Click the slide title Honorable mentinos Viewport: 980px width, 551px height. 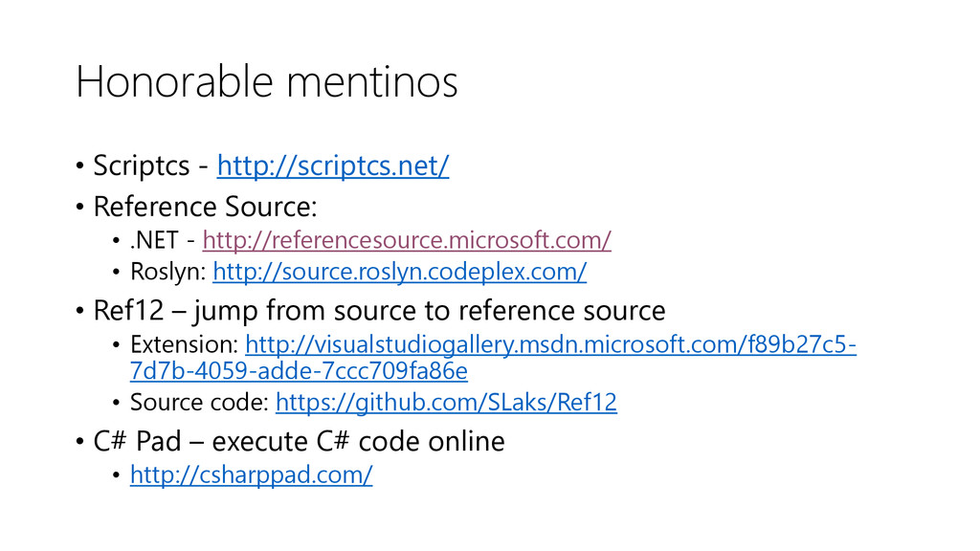pos(267,82)
